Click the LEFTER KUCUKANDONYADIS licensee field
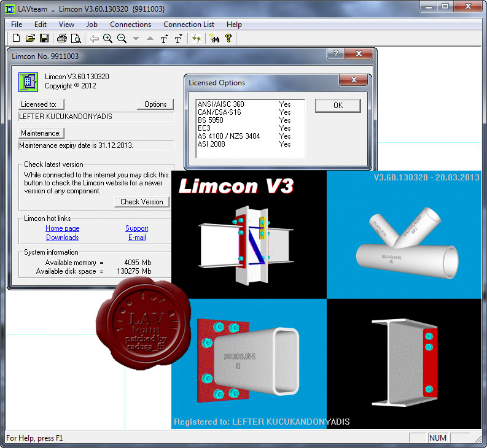Image resolution: width=487 pixels, height=448 pixels. (96, 117)
